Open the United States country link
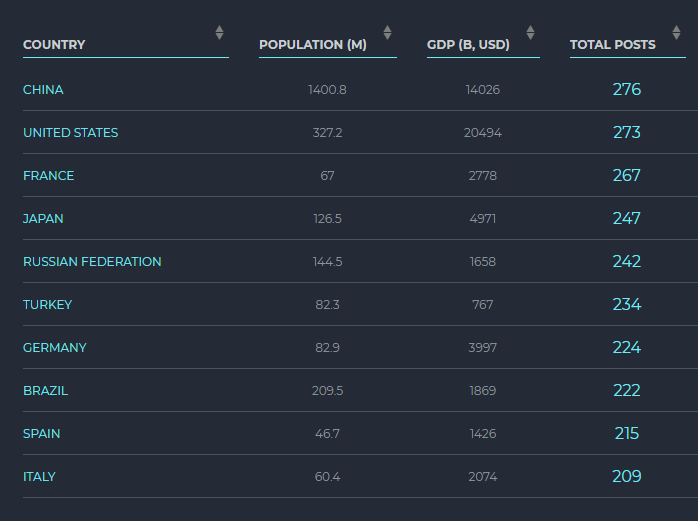The width and height of the screenshot is (698, 521). [70, 133]
